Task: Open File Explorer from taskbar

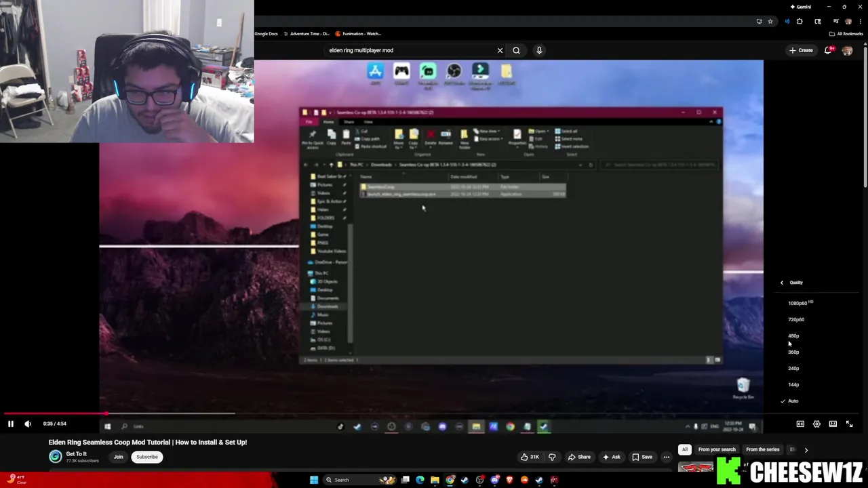Action: (435, 480)
